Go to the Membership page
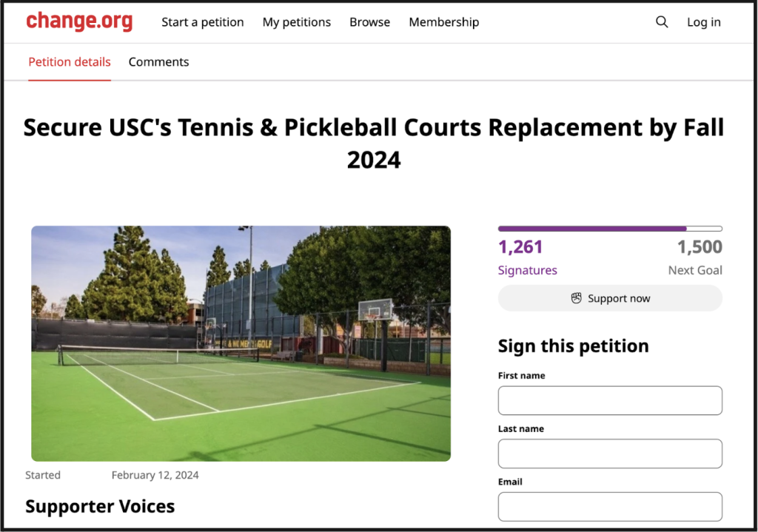 (444, 22)
